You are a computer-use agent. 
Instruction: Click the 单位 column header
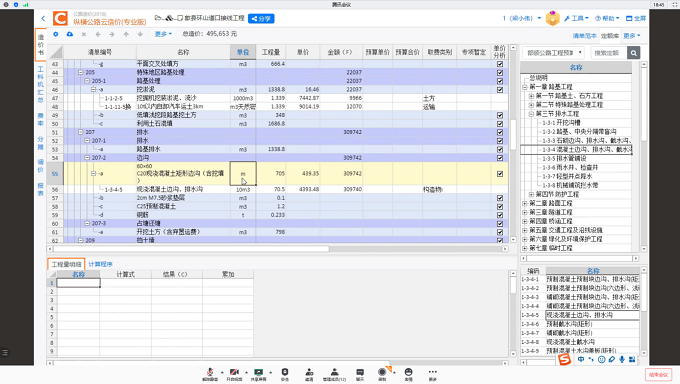click(x=243, y=52)
